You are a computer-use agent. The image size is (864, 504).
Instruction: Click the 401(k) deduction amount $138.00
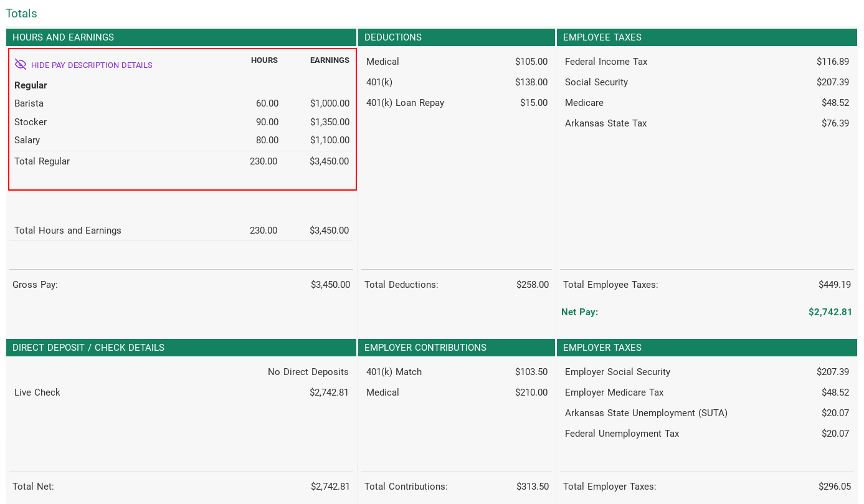click(x=531, y=82)
